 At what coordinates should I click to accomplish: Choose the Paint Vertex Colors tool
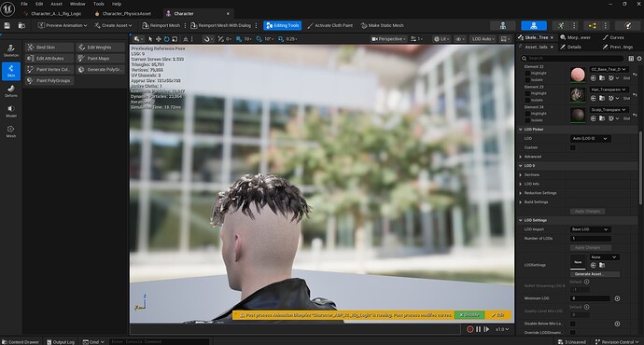(x=49, y=69)
